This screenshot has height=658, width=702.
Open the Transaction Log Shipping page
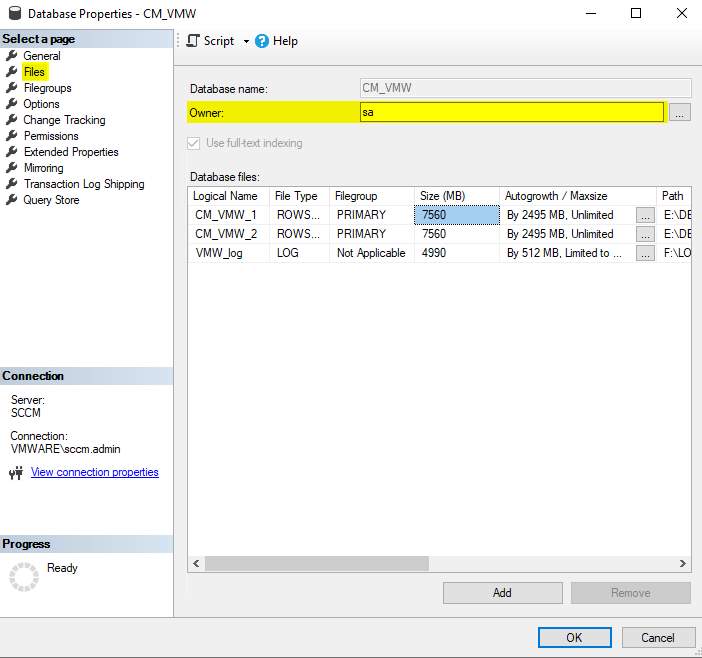(x=84, y=184)
